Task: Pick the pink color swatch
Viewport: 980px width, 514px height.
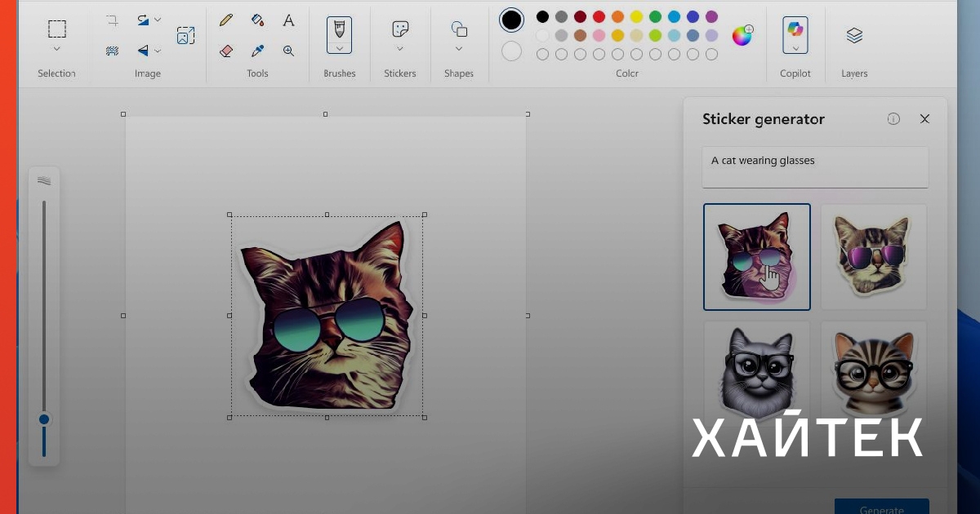Action: [x=599, y=35]
